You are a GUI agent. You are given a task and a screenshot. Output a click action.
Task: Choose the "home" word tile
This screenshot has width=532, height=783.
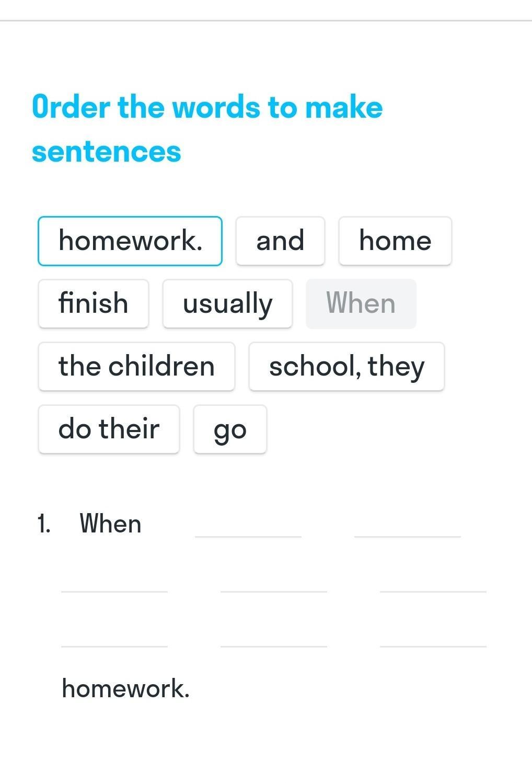click(x=395, y=241)
